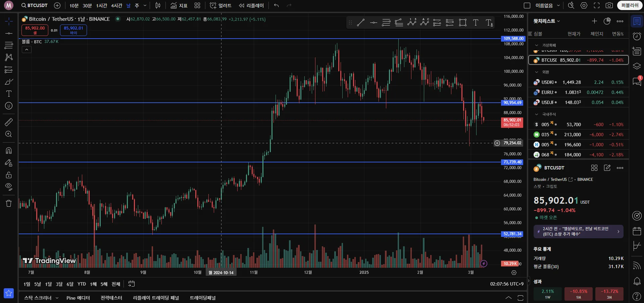Viewport: 644px width, 303px height.
Task: Select rectangle shape in floating toolbar
Action: tap(463, 23)
